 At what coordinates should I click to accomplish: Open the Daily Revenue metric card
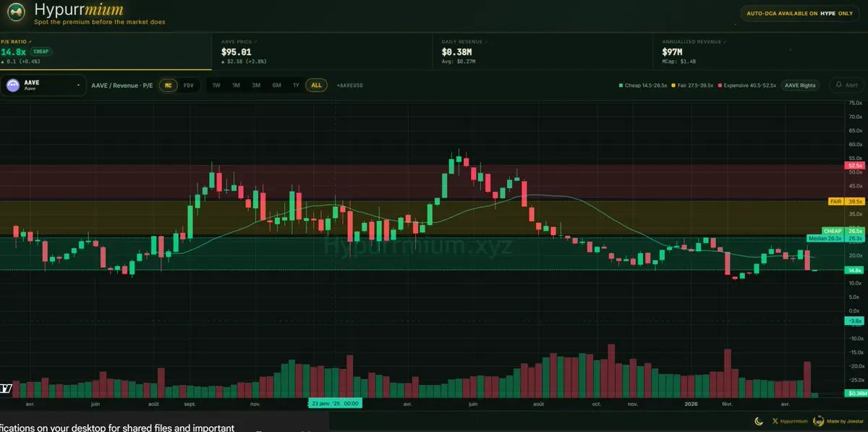542,52
